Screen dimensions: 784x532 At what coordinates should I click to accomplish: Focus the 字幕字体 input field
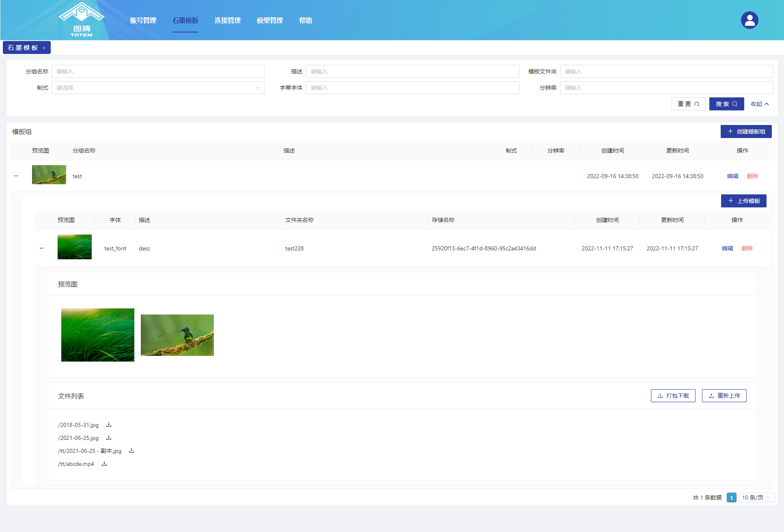pyautogui.click(x=412, y=88)
